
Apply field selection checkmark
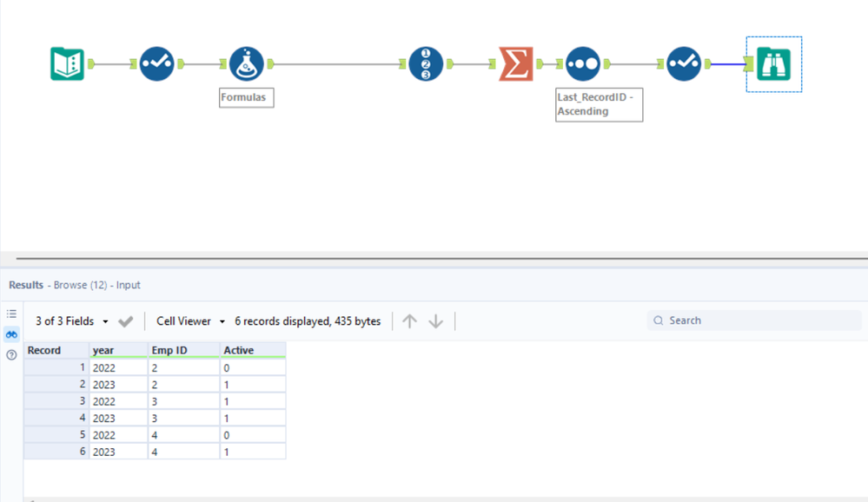tap(126, 321)
